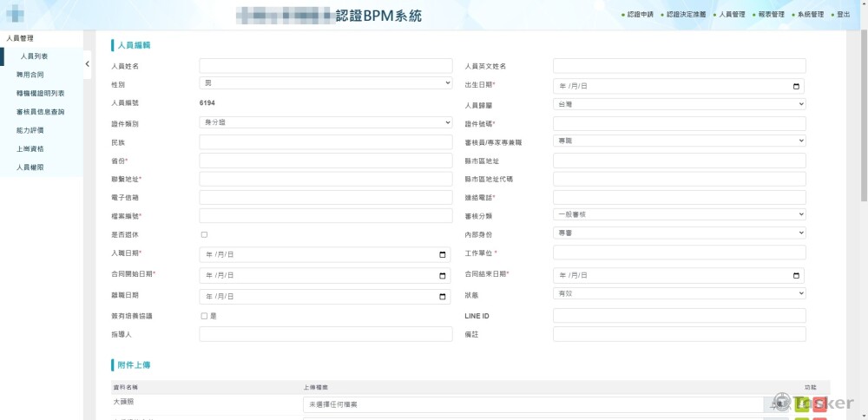Click the 合同結束日期 calendar icon
This screenshot has width=868, height=420.
(796, 275)
